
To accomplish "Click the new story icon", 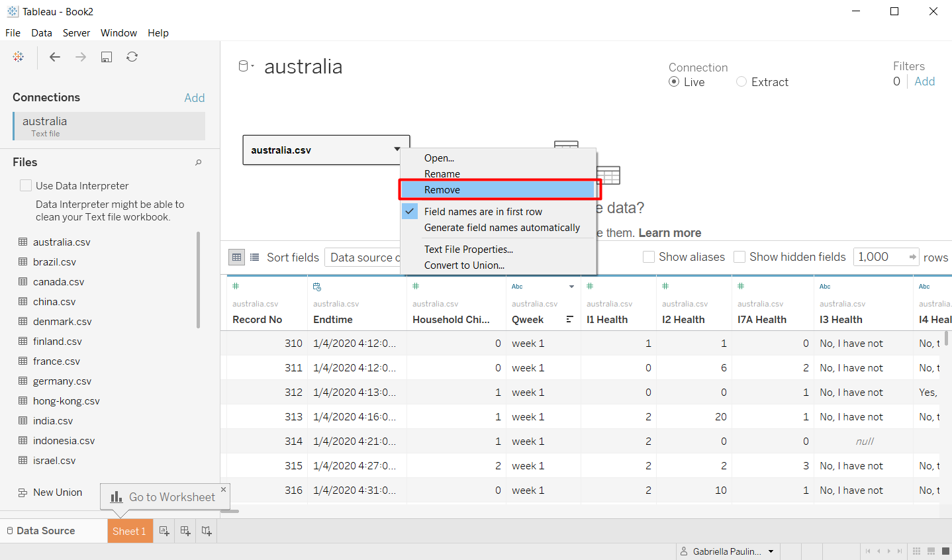I will tap(207, 531).
